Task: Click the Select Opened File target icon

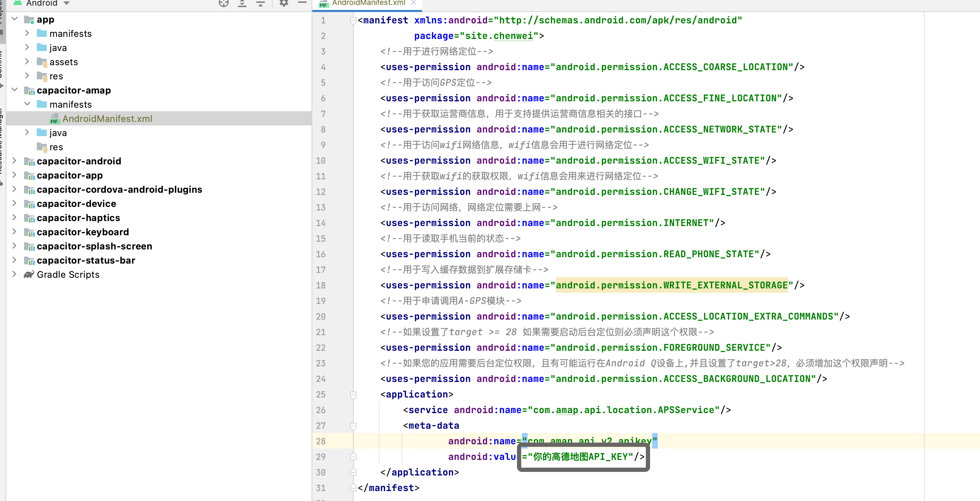Action: [x=224, y=4]
